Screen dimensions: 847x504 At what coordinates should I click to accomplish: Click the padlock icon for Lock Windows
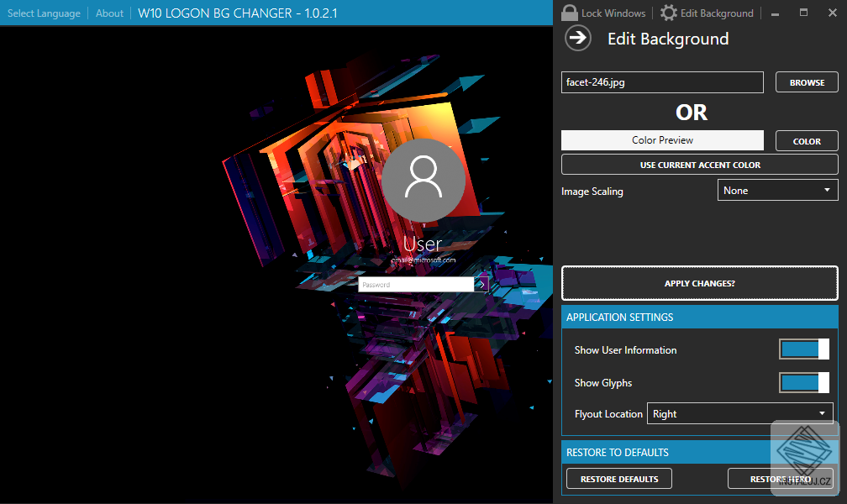point(570,13)
